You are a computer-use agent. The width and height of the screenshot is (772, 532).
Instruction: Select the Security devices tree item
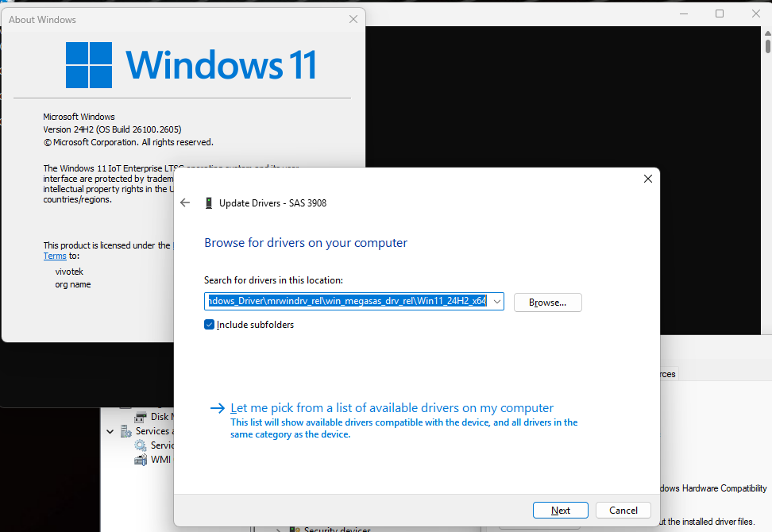pos(338,529)
